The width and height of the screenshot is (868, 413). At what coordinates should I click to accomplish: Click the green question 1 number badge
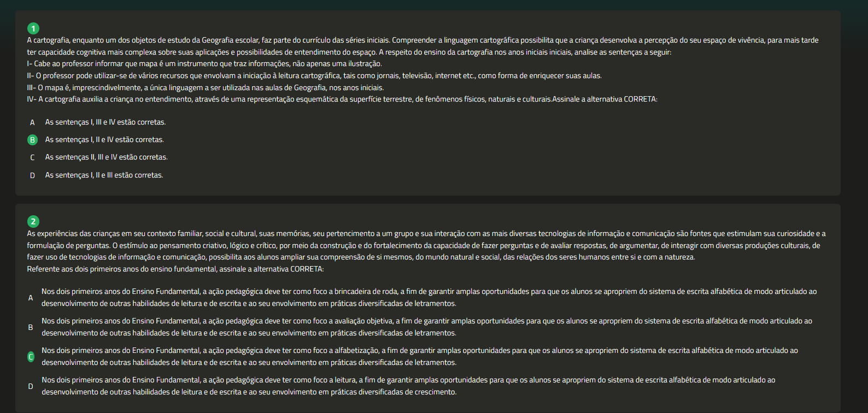[x=33, y=28]
